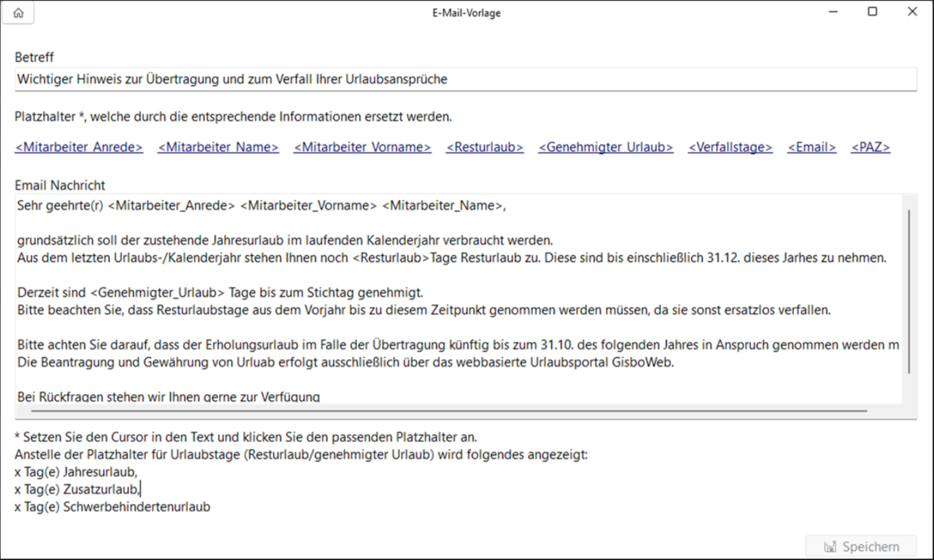Insert the <Mitarbeiter_Anrede> placeholder link
This screenshot has width=934, height=560.
(x=79, y=148)
